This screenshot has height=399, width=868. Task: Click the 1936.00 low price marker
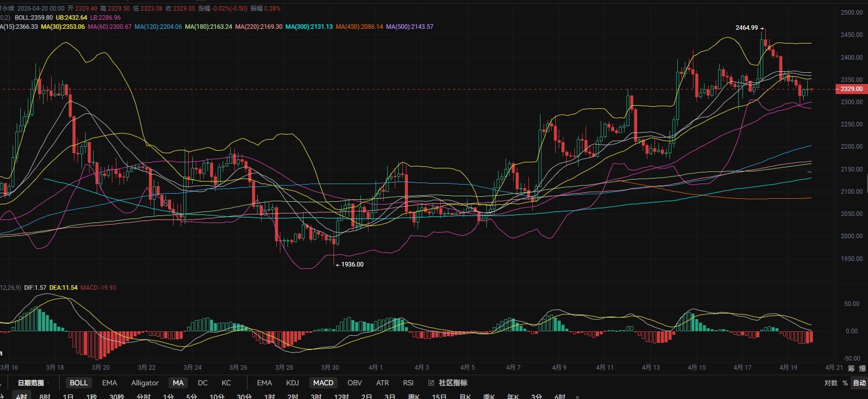352,264
